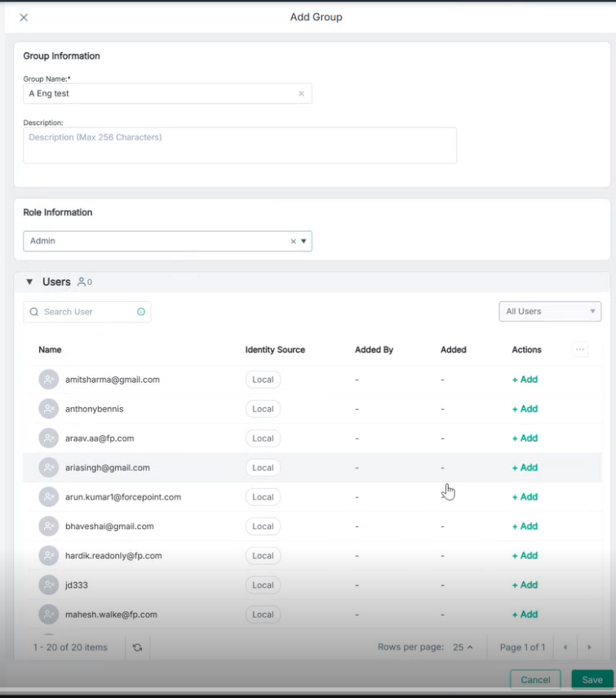Click Local badge for amitsharma@gmail.com
Image resolution: width=616 pixels, height=698 pixels.
[x=263, y=380]
